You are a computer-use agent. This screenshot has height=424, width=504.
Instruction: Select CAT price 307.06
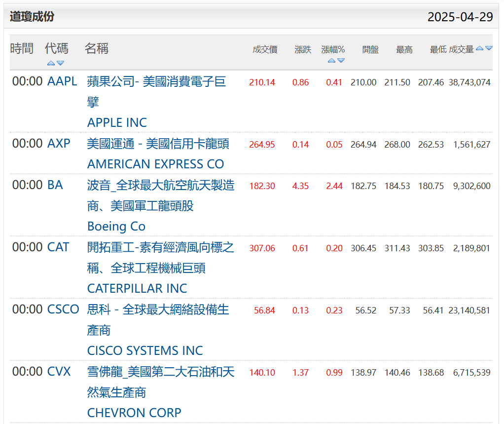[x=262, y=248]
